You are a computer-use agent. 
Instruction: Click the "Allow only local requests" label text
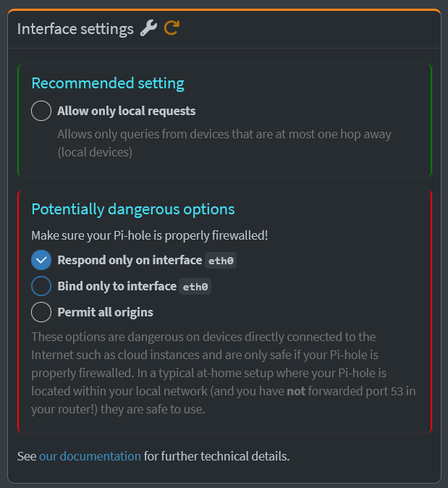[x=127, y=111]
